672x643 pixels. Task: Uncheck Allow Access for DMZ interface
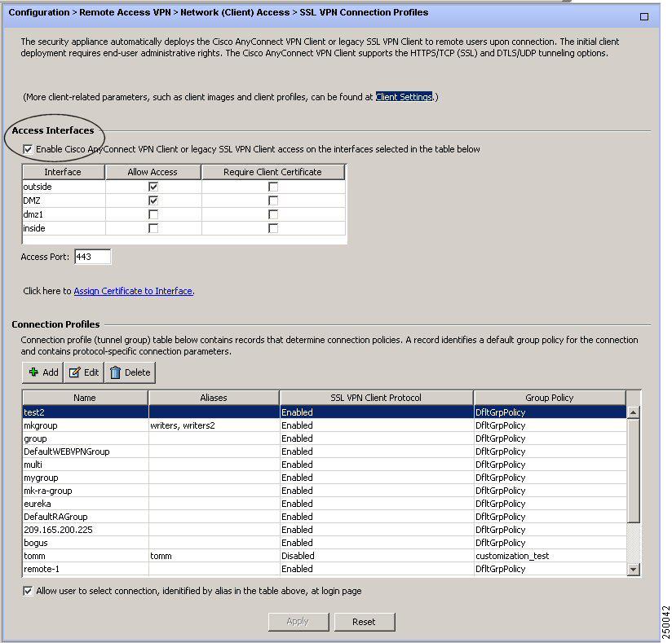coord(153,200)
